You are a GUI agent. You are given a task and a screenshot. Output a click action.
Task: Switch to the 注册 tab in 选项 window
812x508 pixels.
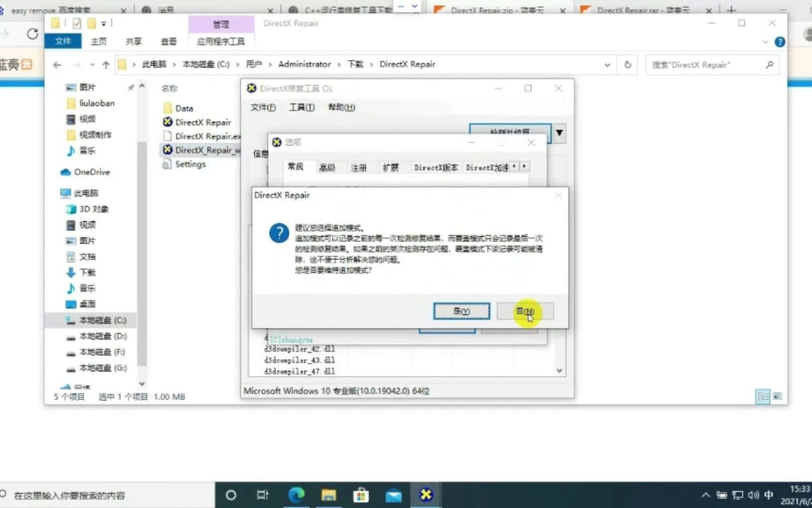(x=359, y=168)
